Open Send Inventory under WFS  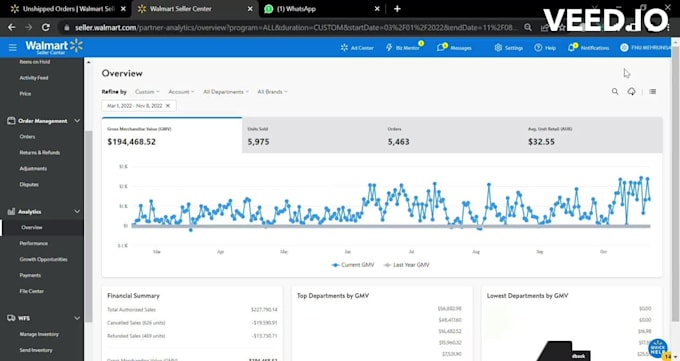click(x=36, y=350)
